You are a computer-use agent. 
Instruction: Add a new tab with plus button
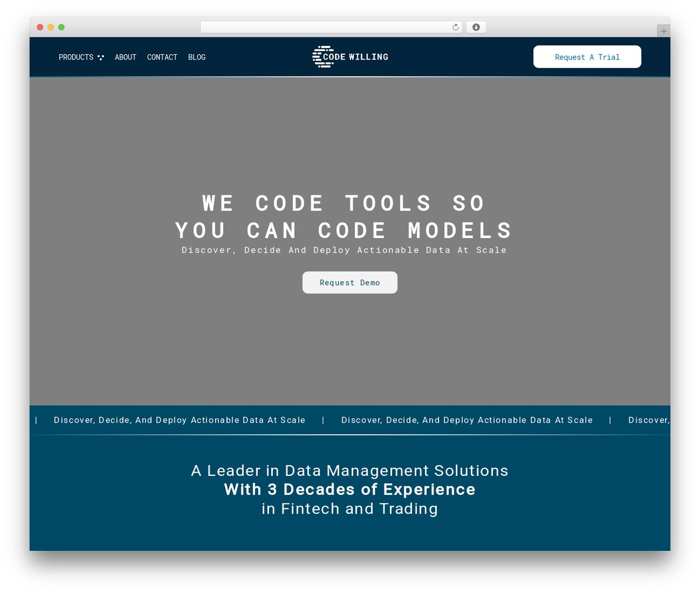[x=663, y=31]
